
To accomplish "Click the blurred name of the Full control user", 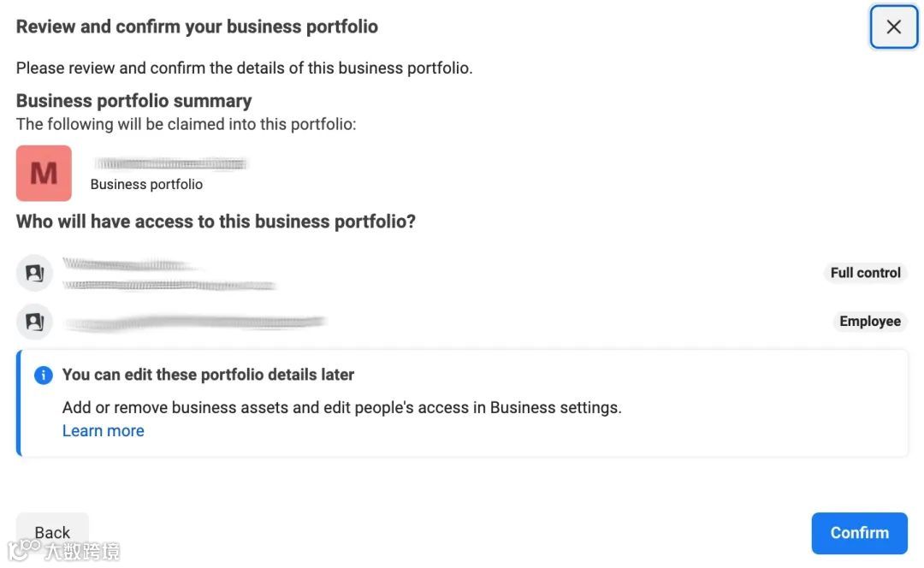I will point(128,264).
